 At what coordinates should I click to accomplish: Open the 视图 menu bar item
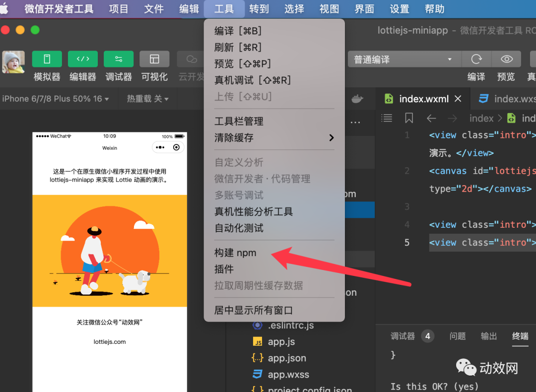(x=329, y=9)
